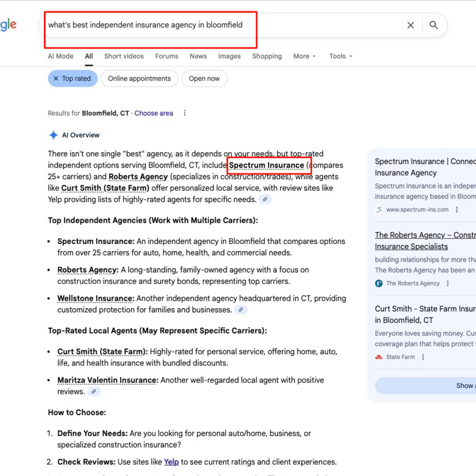
Task: Click the State Farm logo icon
Action: click(x=379, y=357)
